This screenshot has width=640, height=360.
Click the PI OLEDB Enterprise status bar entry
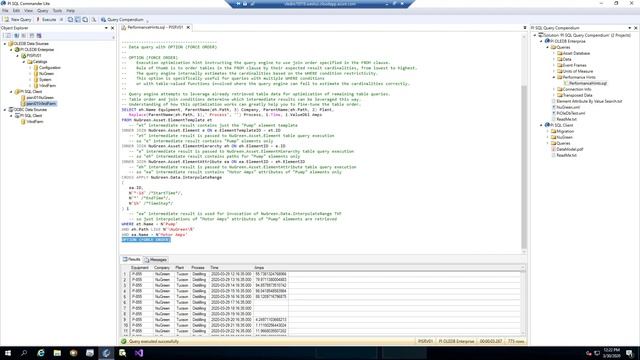pos(456,341)
